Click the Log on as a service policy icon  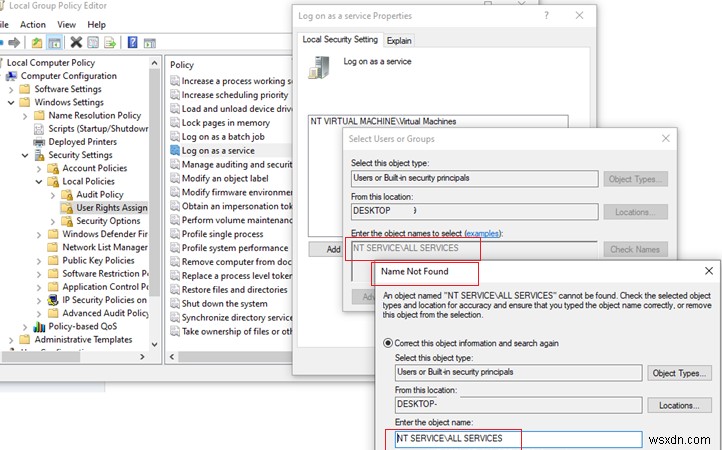coord(175,150)
